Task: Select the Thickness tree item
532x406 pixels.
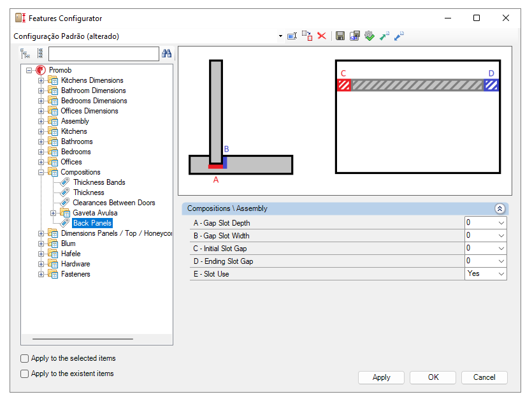Action: [89, 192]
